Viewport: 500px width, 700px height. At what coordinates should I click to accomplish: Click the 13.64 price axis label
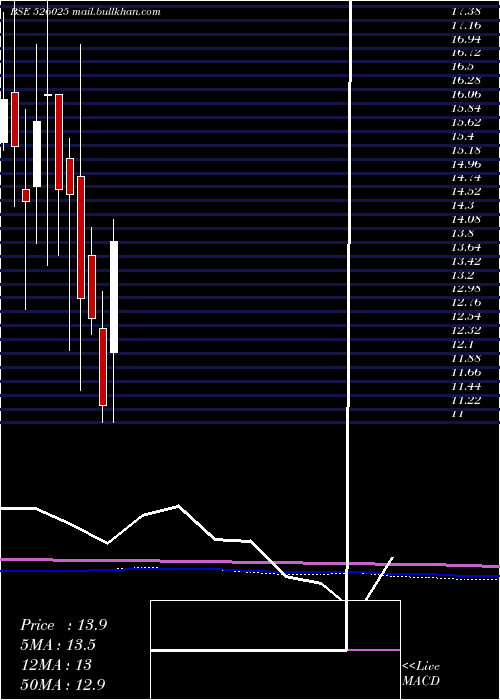[466, 247]
